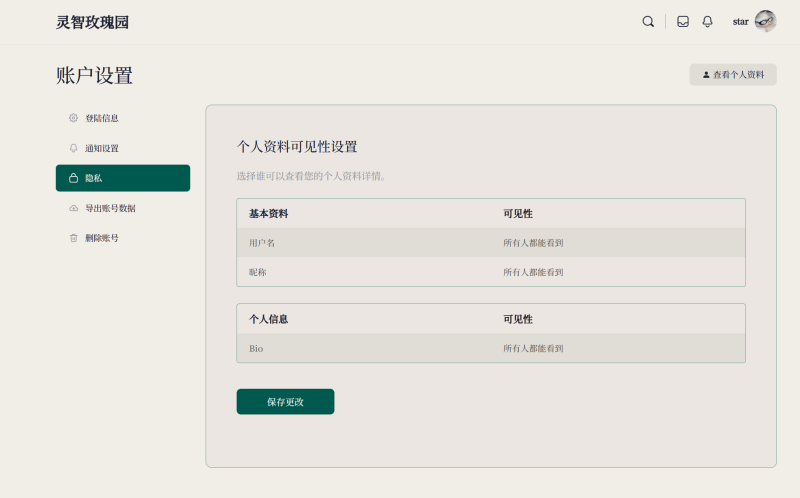
Task: Click the 基本资料 table header
Action: (x=268, y=214)
